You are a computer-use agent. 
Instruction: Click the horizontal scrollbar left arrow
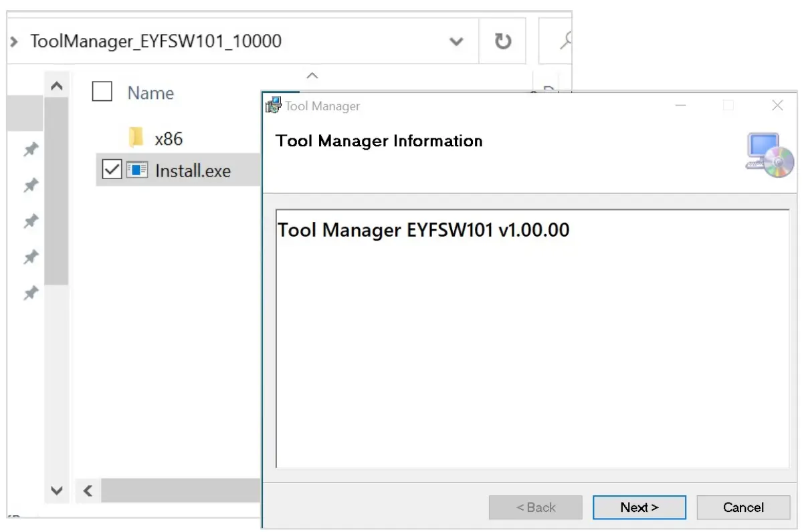pos(87,491)
